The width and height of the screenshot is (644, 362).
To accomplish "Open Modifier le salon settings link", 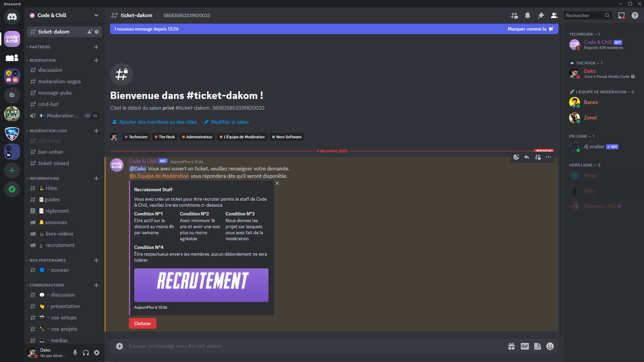I will click(230, 122).
